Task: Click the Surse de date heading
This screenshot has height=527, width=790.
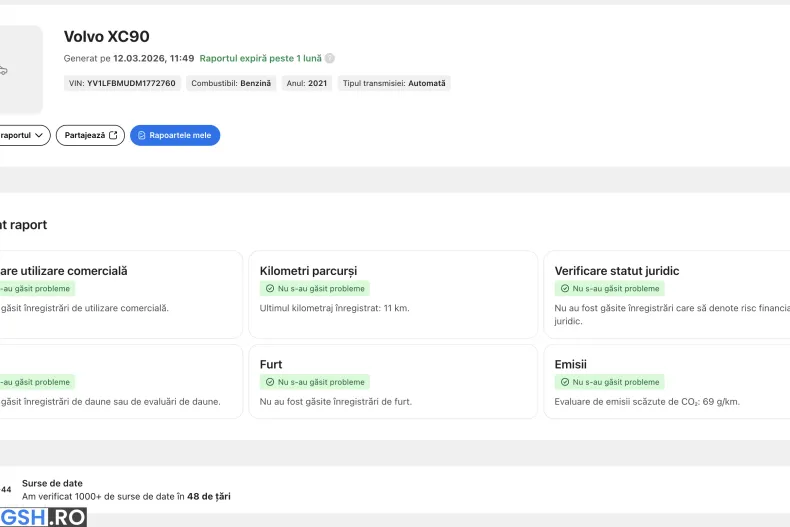Action: 52,483
